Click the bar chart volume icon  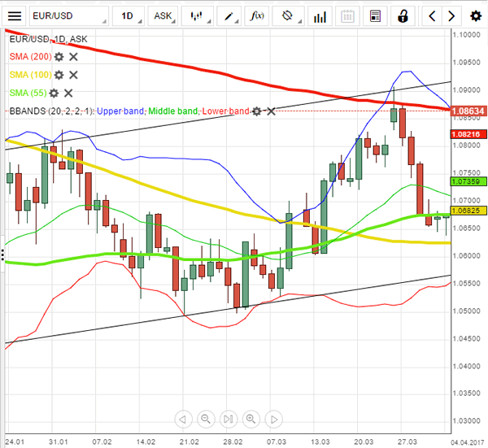point(320,16)
